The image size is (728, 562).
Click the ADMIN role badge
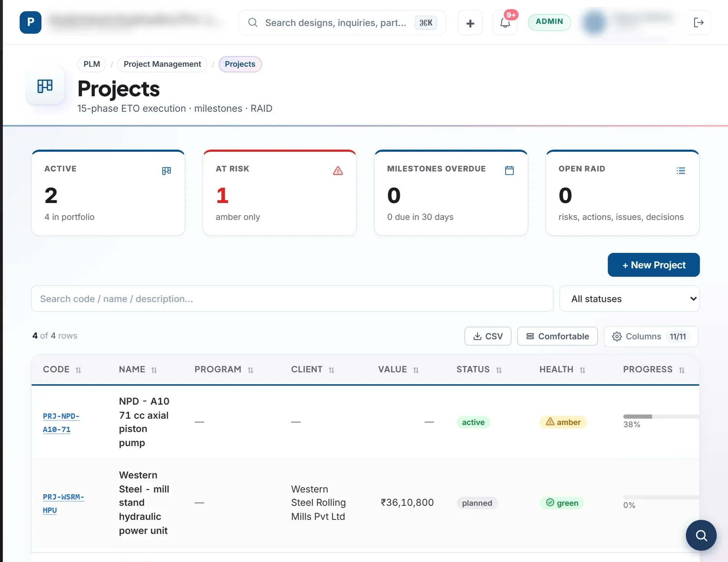(x=549, y=22)
